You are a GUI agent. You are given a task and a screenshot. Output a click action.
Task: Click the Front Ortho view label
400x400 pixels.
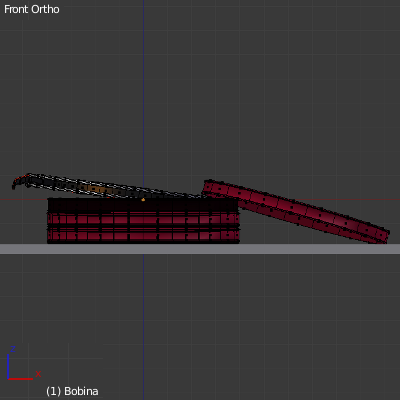(32, 9)
